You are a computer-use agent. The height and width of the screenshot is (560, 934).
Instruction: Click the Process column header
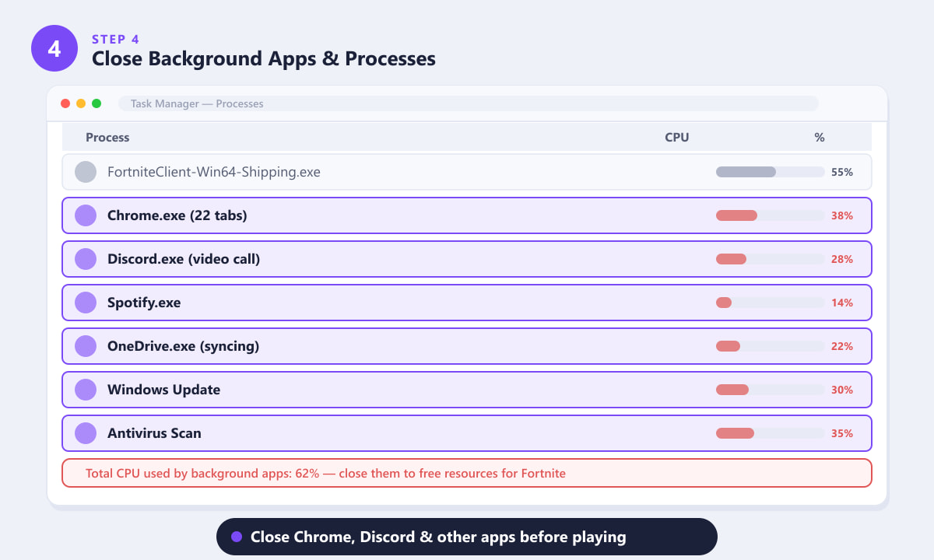pyautogui.click(x=107, y=137)
